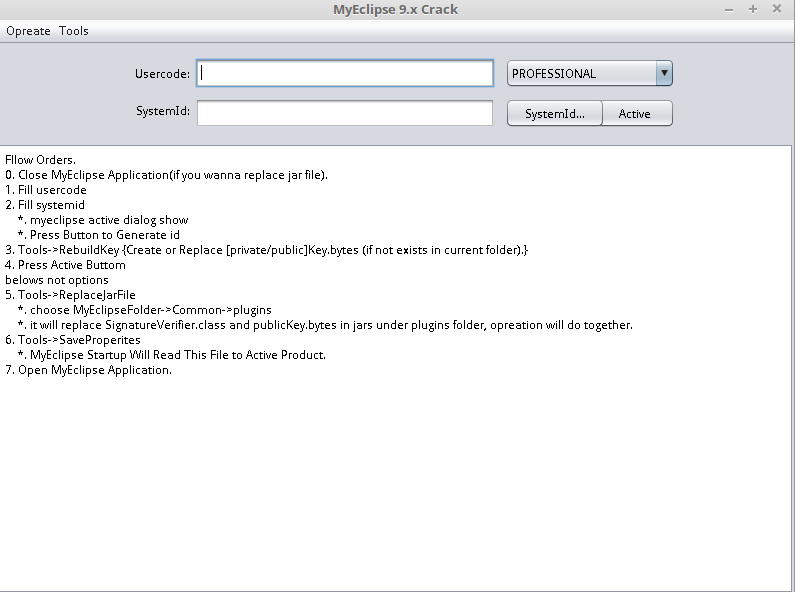
Task: Click the '6. Tools->SaveProperites' line
Action: pos(73,340)
